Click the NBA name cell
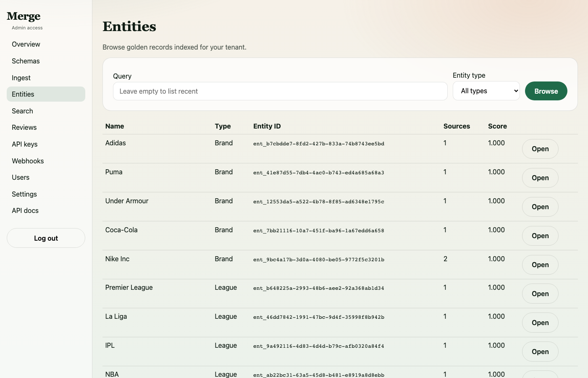Image resolution: width=588 pixels, height=378 pixels. pyautogui.click(x=112, y=374)
